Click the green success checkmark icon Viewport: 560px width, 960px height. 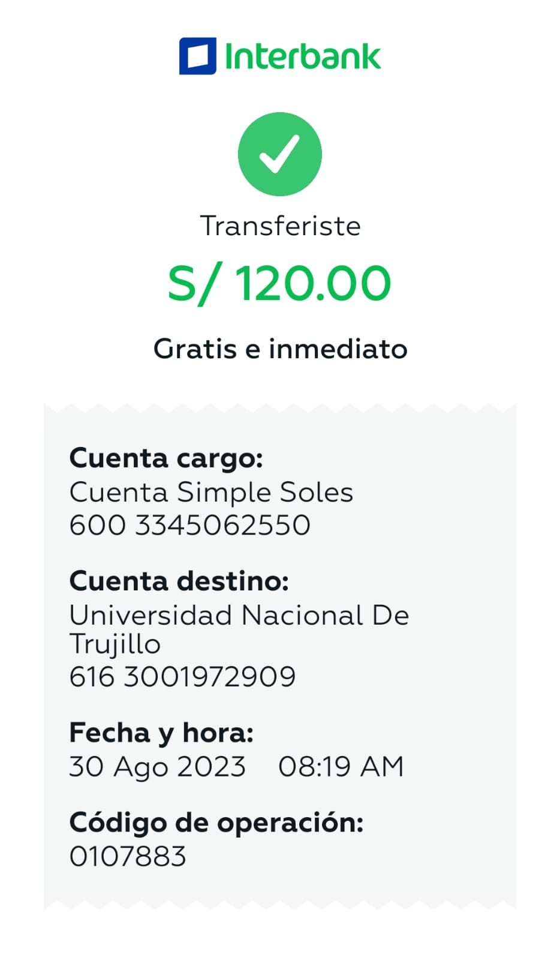pyautogui.click(x=279, y=154)
